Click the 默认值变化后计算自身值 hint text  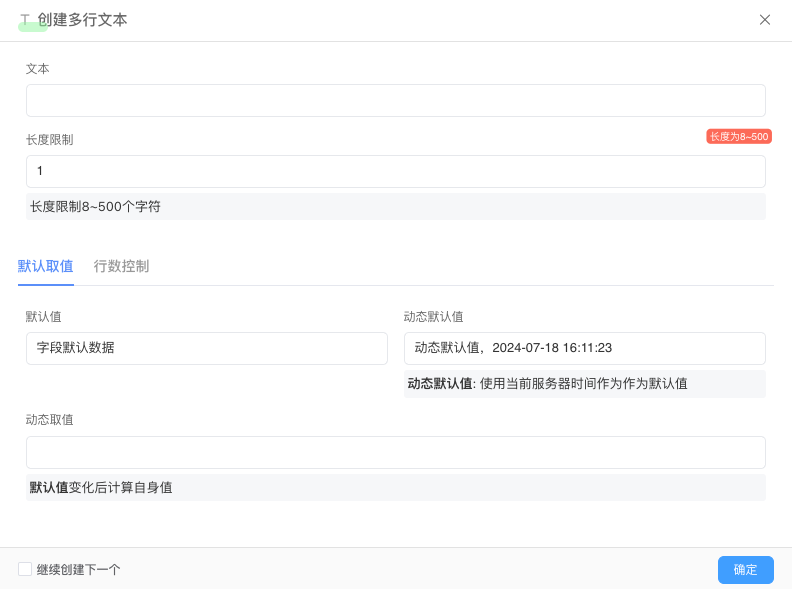point(101,488)
